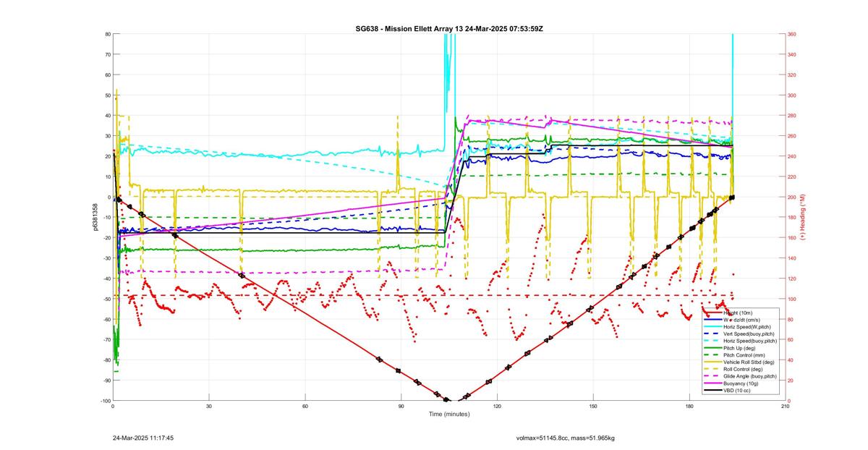Click the '24-Mar-2025 11:17:45' timestamp footer

tap(143, 438)
